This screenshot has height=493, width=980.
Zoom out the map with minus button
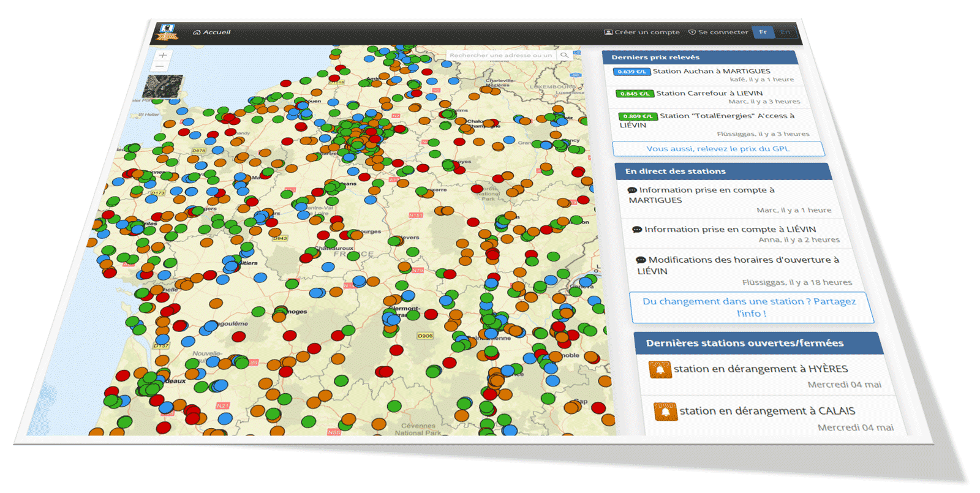[x=160, y=67]
